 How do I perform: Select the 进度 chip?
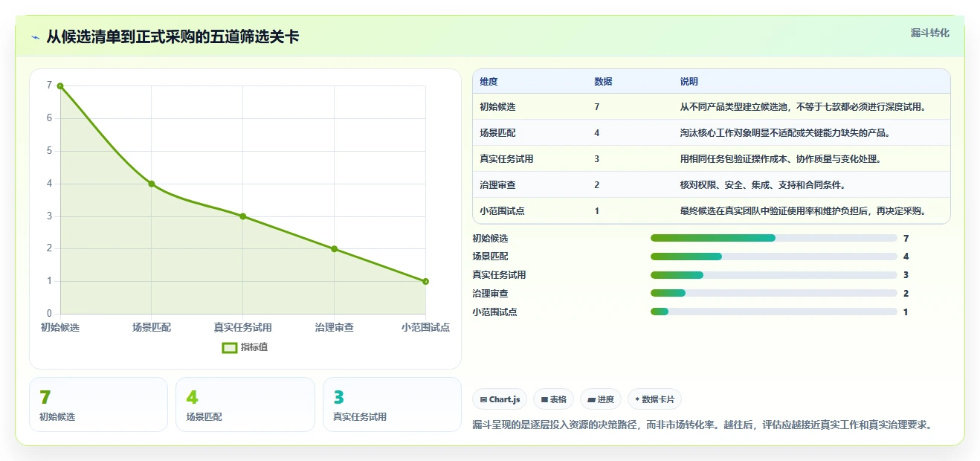coord(601,399)
